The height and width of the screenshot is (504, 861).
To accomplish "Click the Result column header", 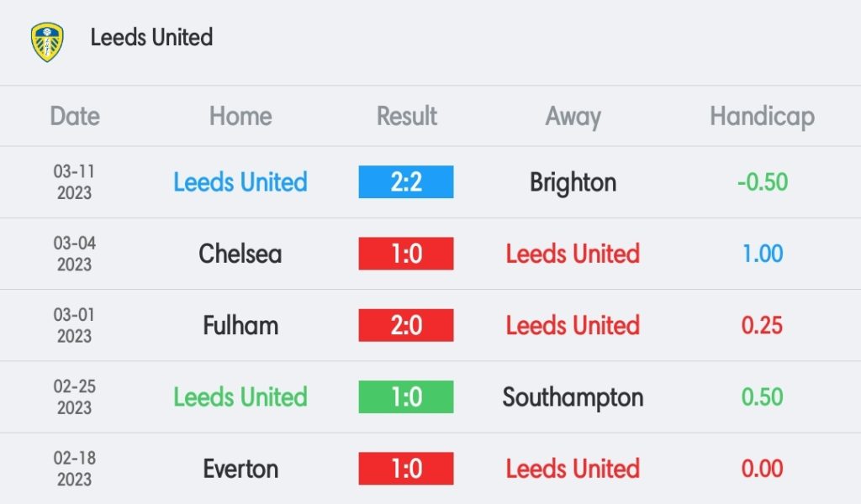I will [406, 116].
